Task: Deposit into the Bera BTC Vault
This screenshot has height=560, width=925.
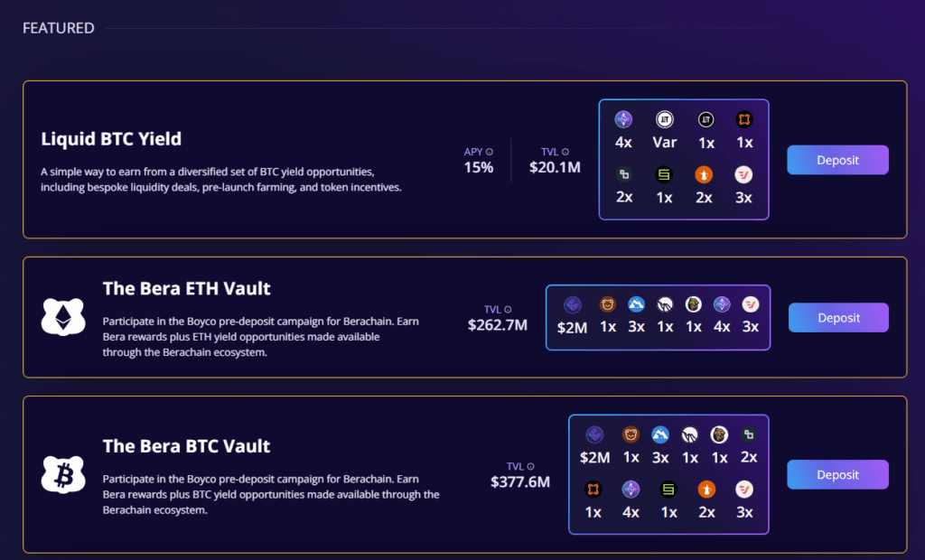Action: tap(837, 474)
